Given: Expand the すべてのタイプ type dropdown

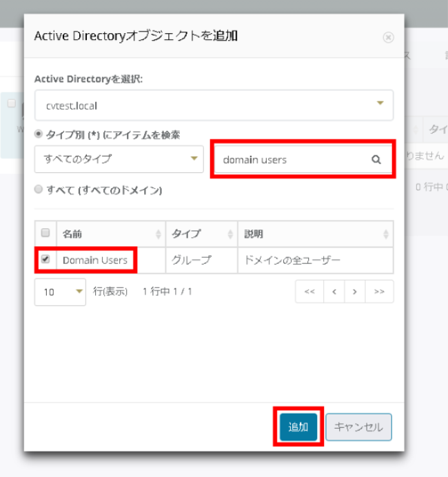Looking at the screenshot, I should tap(119, 159).
